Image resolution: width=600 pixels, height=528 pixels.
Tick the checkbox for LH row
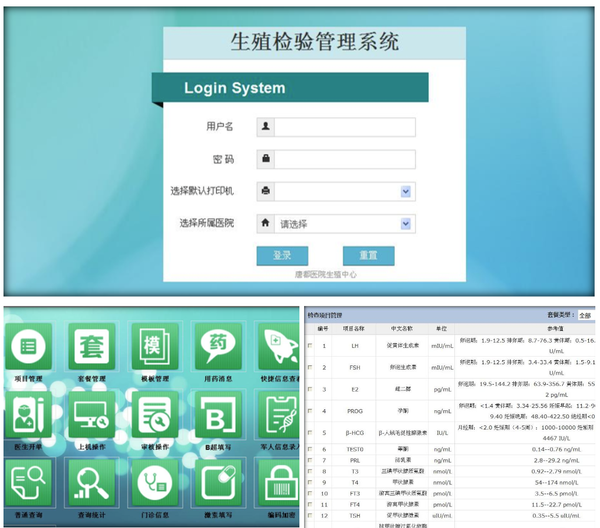pyautogui.click(x=309, y=345)
